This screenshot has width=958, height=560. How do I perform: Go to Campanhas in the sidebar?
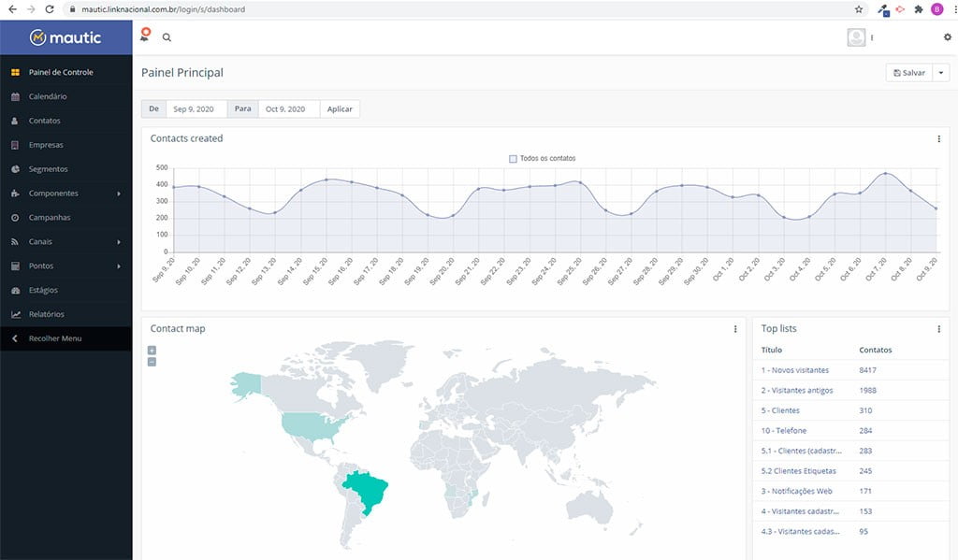50,218
